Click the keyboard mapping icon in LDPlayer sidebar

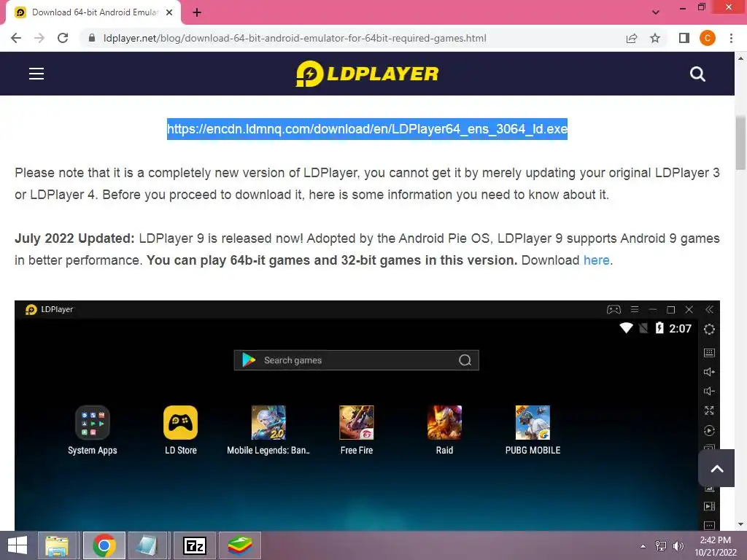pyautogui.click(x=709, y=352)
